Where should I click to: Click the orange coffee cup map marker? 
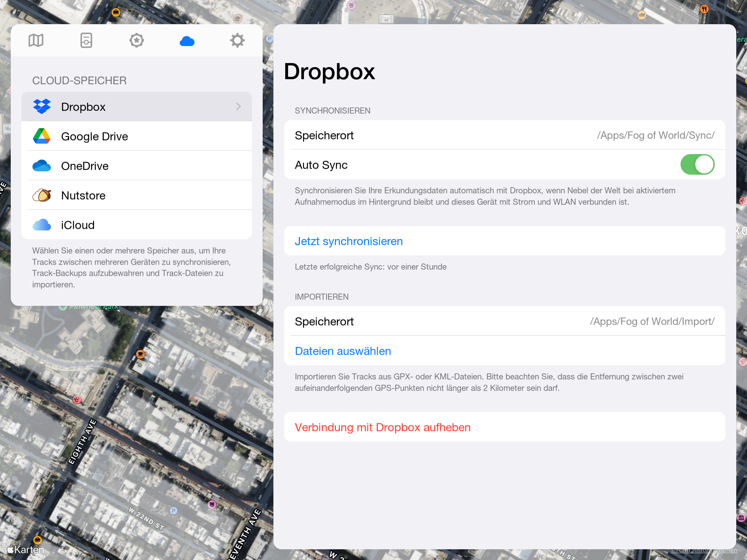click(x=140, y=354)
